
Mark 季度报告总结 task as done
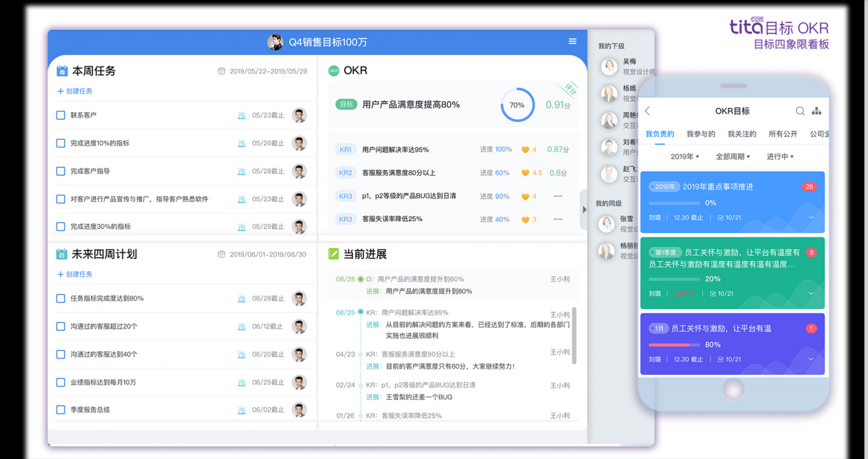[x=60, y=410]
